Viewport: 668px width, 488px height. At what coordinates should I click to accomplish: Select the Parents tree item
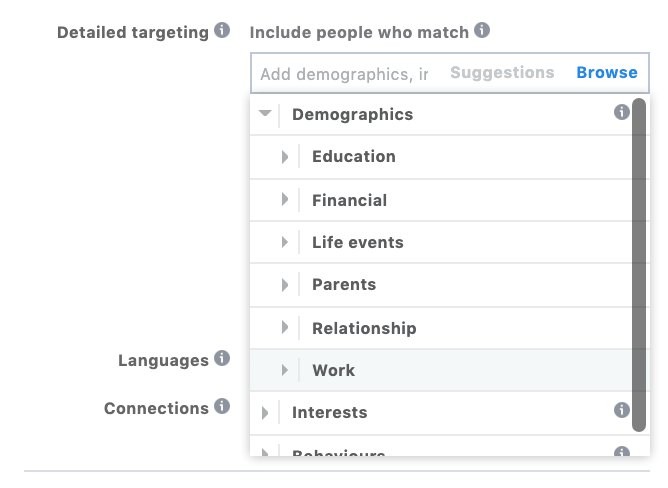[x=344, y=285]
